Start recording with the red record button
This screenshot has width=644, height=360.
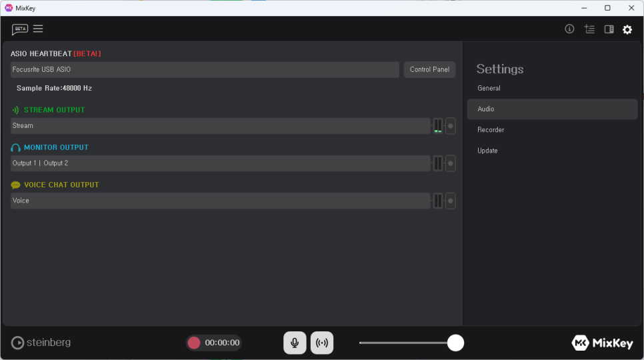pos(194,343)
